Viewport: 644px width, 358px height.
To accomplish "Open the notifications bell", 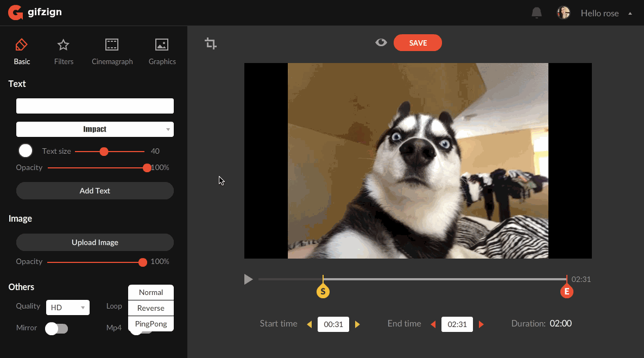I will click(536, 13).
